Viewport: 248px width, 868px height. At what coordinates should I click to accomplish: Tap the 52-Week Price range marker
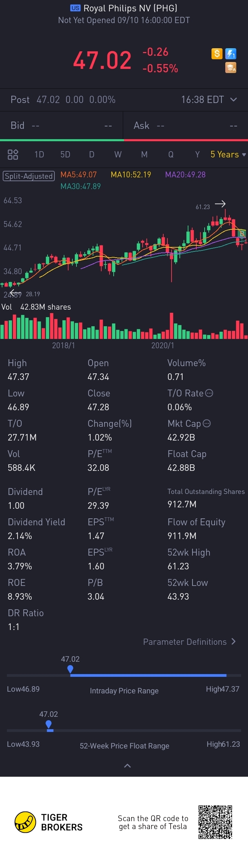(49, 724)
